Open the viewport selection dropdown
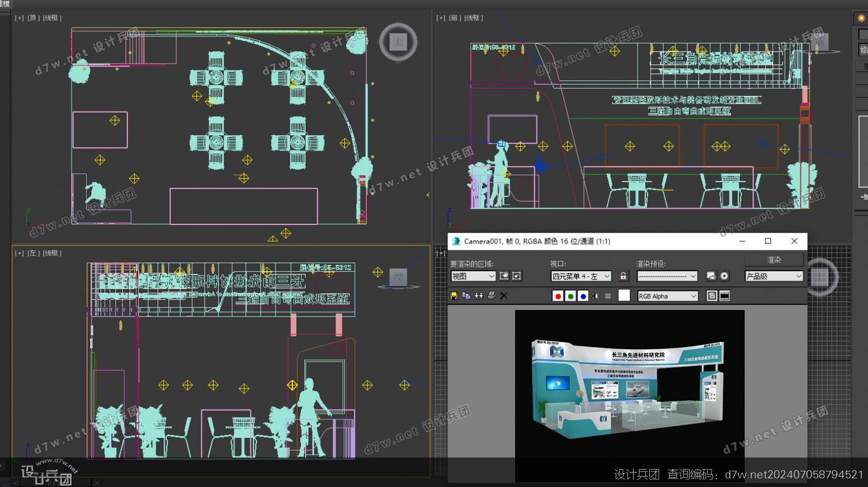This screenshot has height=487, width=868. [x=581, y=276]
